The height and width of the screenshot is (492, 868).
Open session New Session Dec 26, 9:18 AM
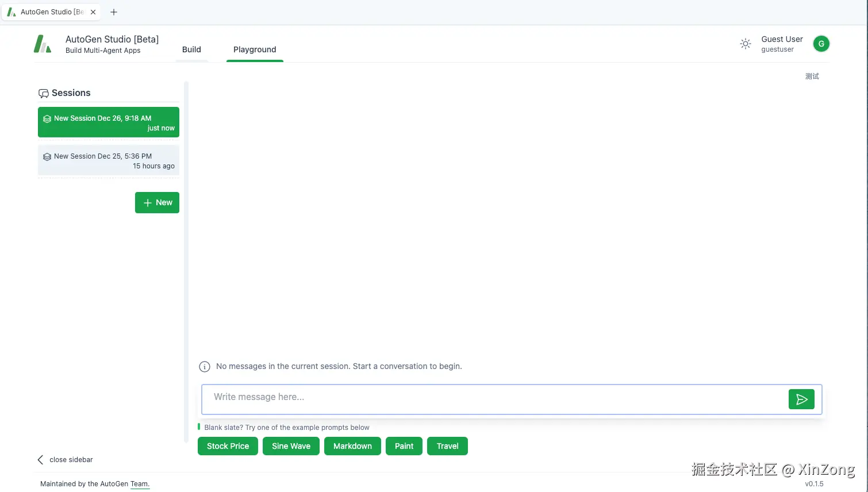pos(109,122)
